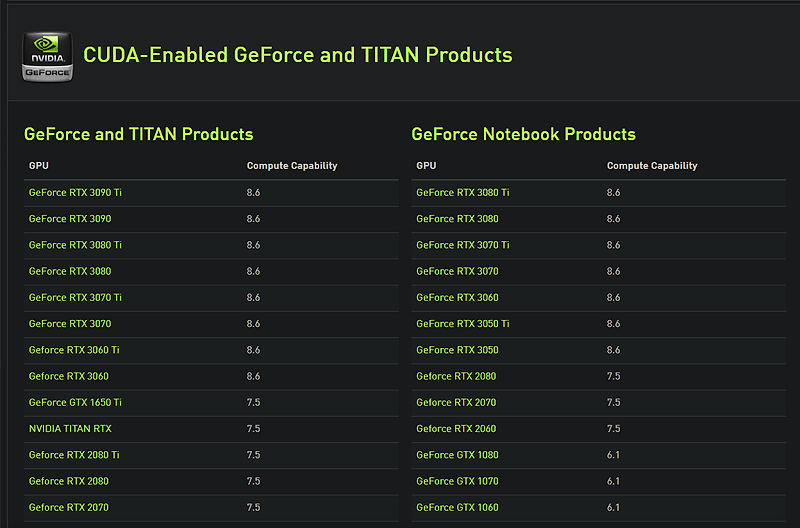Select the notebook GeForce RTX 3070 link
Screen dimensions: 800x528
tap(457, 271)
